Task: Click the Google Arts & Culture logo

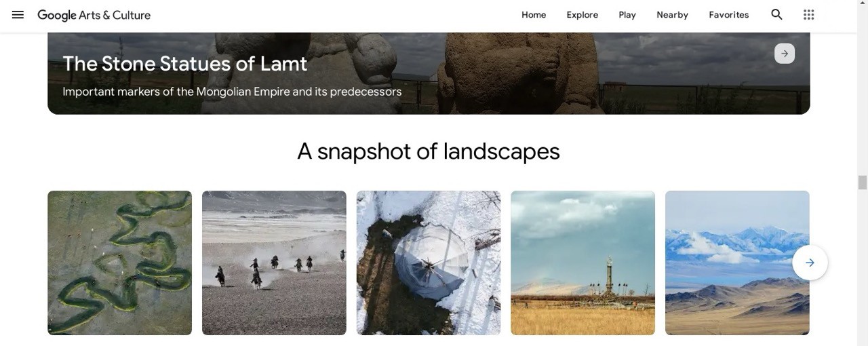Action: click(94, 15)
